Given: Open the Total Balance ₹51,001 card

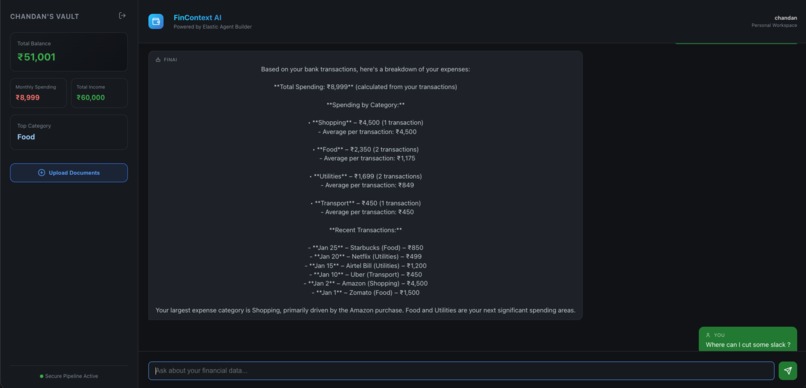Looking at the screenshot, I should point(69,52).
